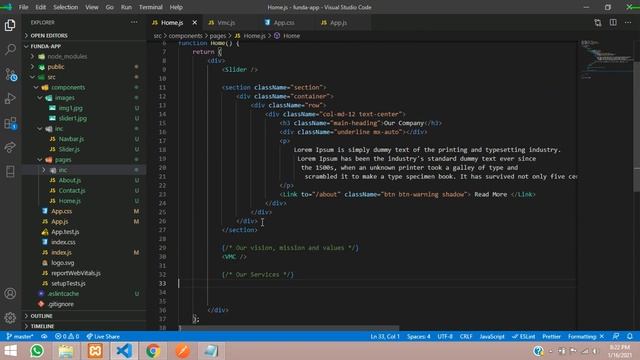This screenshot has height=360, width=640.
Task: Collapse the FUNDA-APP folder section
Action: pos(84,46)
